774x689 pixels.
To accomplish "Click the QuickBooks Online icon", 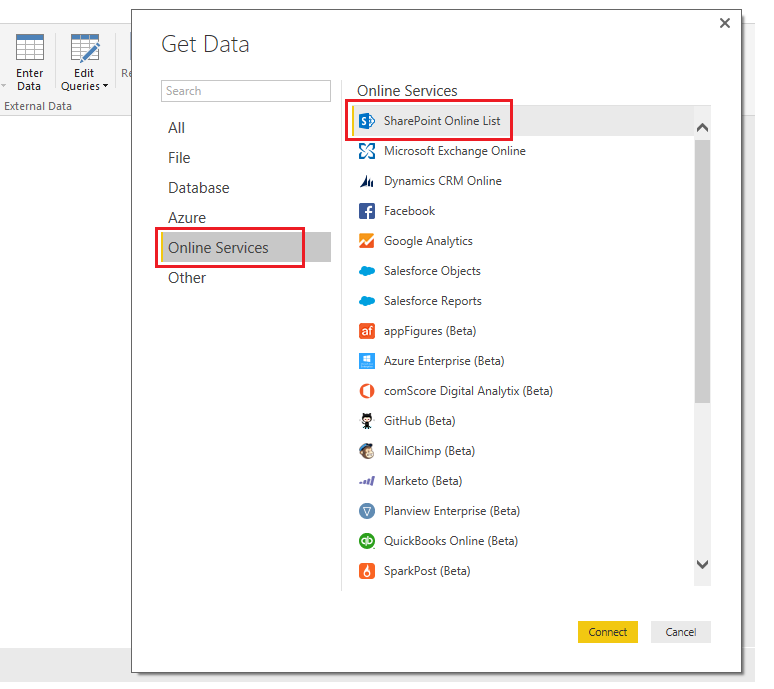I will coord(366,541).
